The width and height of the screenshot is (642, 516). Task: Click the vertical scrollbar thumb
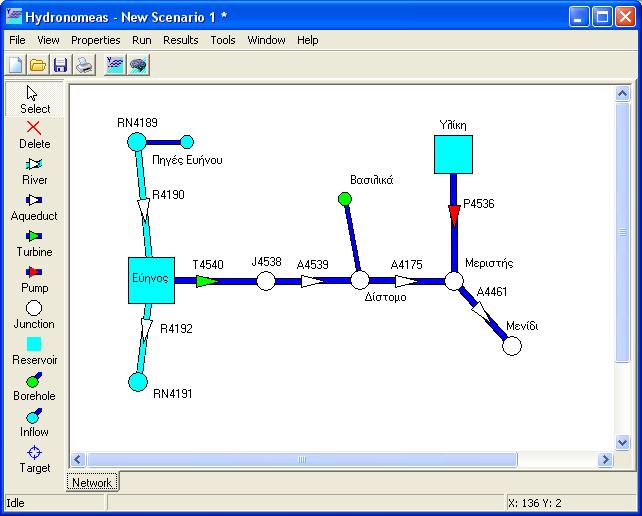click(622, 232)
